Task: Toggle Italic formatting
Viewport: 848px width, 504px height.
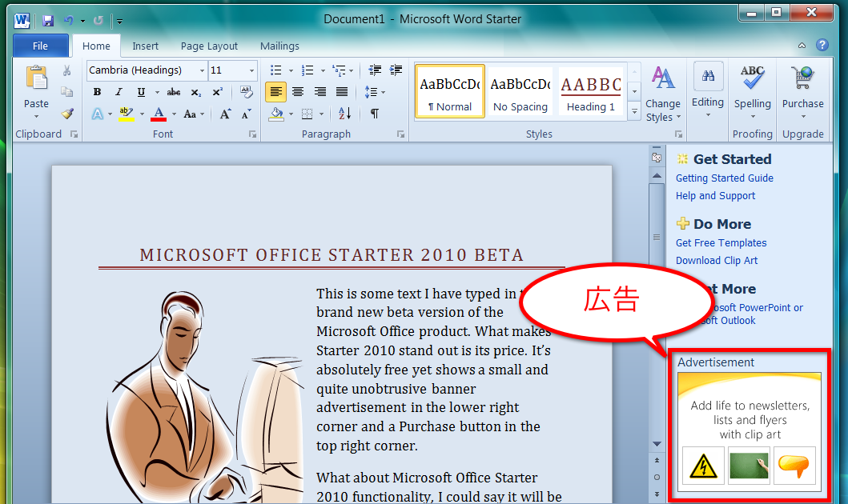Action: point(119,92)
